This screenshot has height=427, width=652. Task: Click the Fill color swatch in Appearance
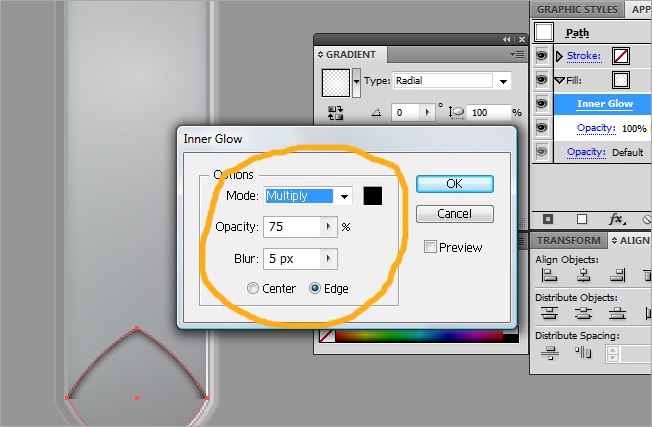[621, 80]
